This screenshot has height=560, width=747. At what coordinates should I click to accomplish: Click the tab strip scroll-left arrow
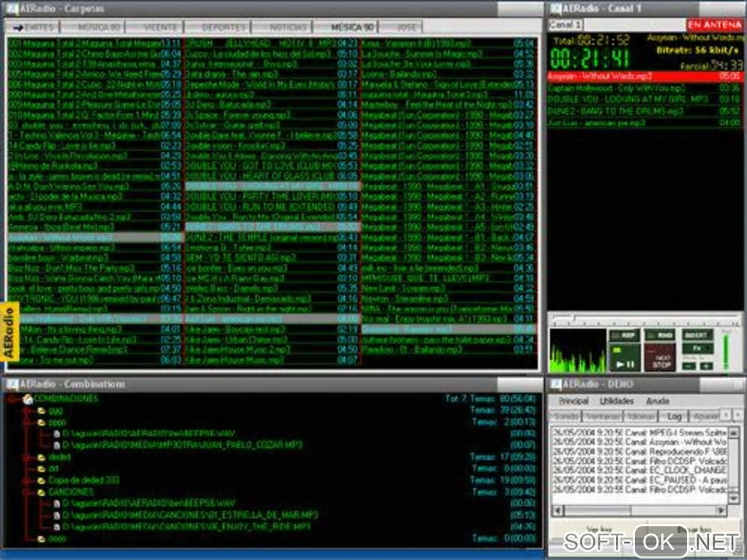(x=727, y=415)
